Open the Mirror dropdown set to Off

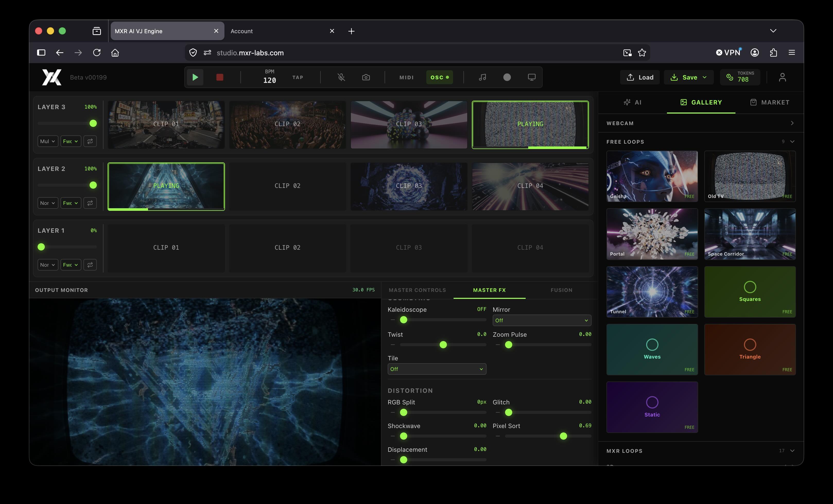click(x=542, y=320)
